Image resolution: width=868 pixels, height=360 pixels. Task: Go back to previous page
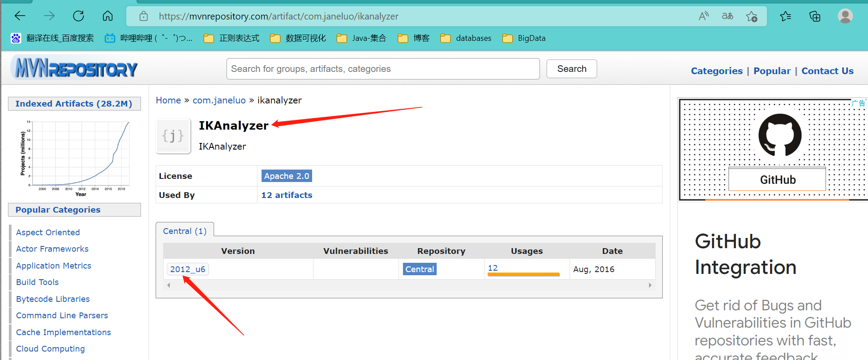pos(20,16)
